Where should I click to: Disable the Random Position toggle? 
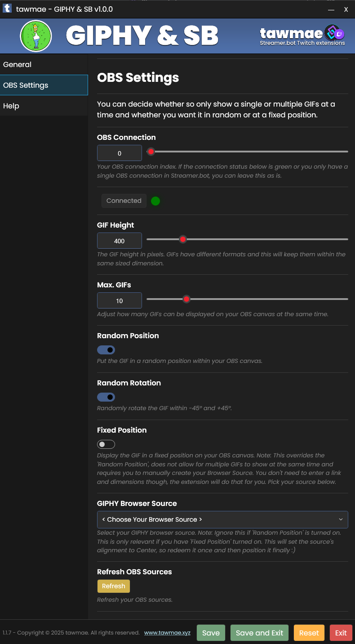tap(106, 350)
